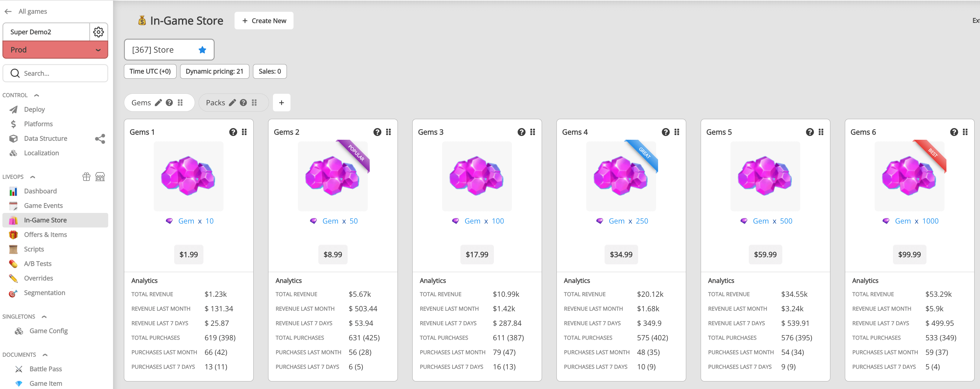Viewport: 980px width, 389px height.
Task: Click help icon on the Packs tab
Action: click(243, 103)
